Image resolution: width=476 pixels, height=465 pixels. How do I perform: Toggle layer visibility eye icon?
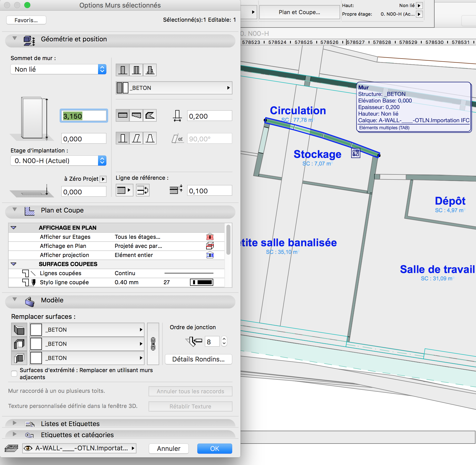(x=28, y=448)
